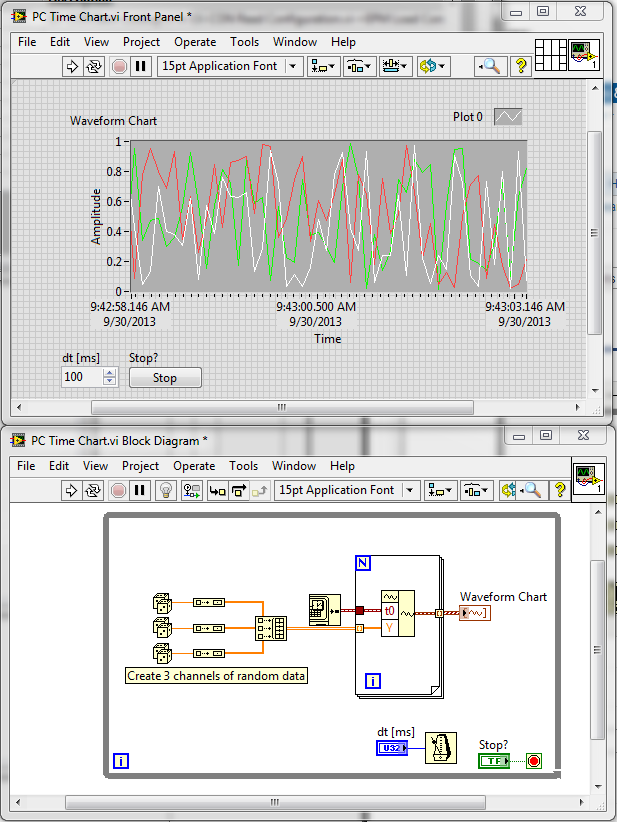Click the dt [ms] numeric field
The image size is (617, 822).
[82, 377]
